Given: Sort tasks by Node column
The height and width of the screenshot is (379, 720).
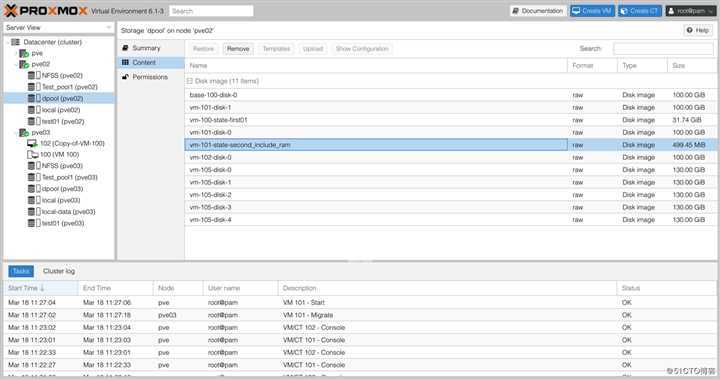Looking at the screenshot, I should coord(178,288).
